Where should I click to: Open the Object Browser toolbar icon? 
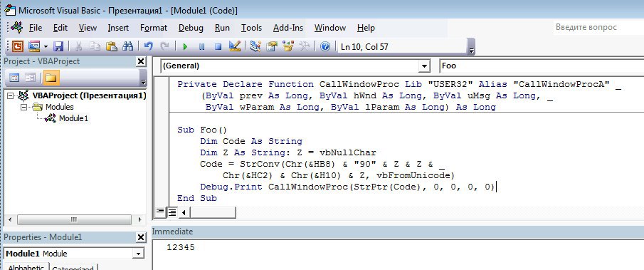(288, 46)
